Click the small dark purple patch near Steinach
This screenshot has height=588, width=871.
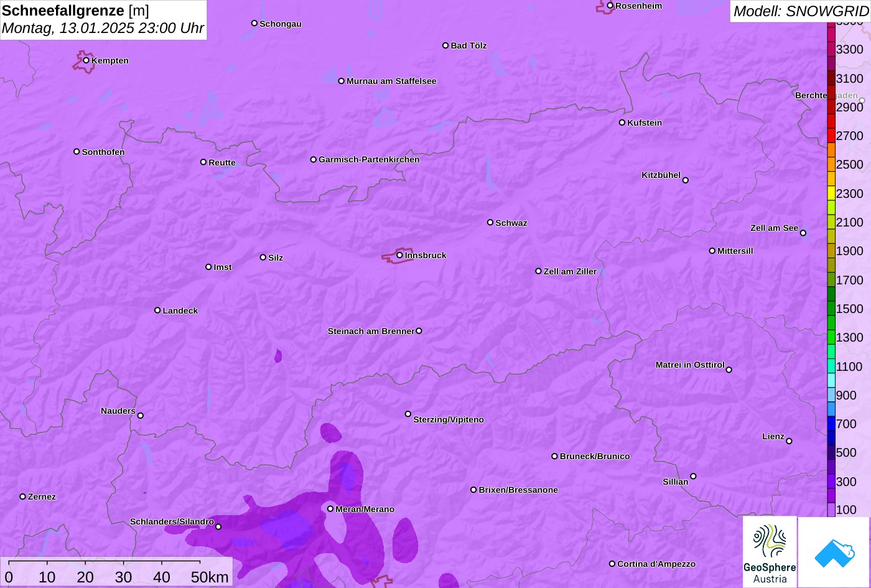(x=278, y=356)
